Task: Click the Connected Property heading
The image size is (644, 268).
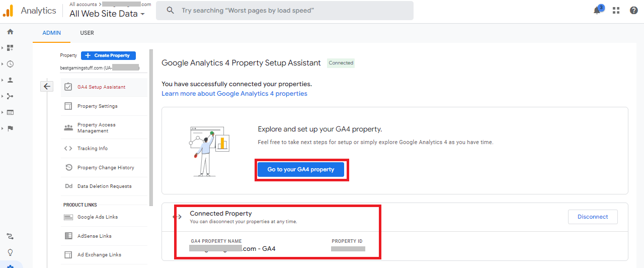Action: coord(221,214)
